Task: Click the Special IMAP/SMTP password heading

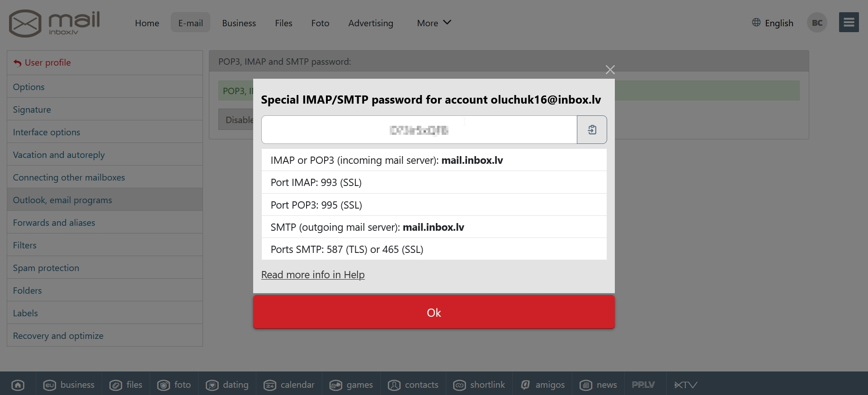Action: pos(431,100)
